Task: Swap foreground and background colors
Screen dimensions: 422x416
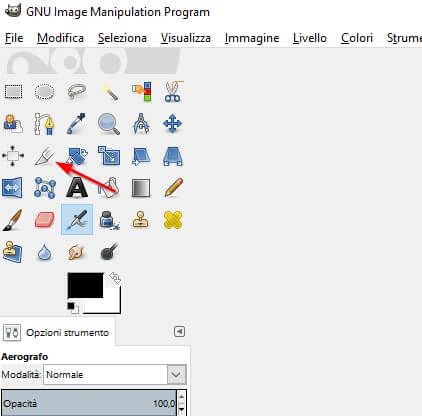Action: click(x=115, y=278)
